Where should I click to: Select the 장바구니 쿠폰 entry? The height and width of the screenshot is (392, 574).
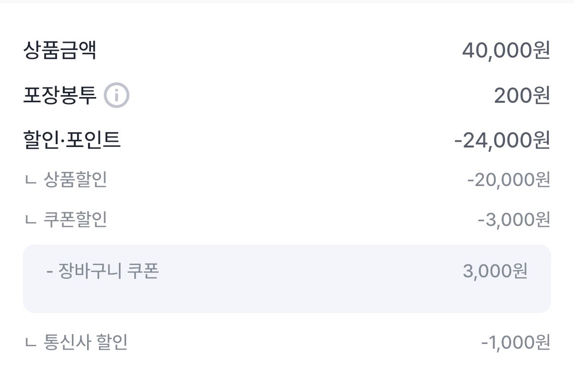pyautogui.click(x=108, y=272)
